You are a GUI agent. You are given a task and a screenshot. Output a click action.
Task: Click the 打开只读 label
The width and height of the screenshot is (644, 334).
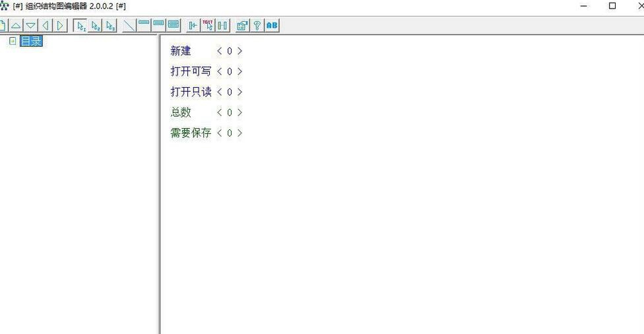pyautogui.click(x=191, y=92)
